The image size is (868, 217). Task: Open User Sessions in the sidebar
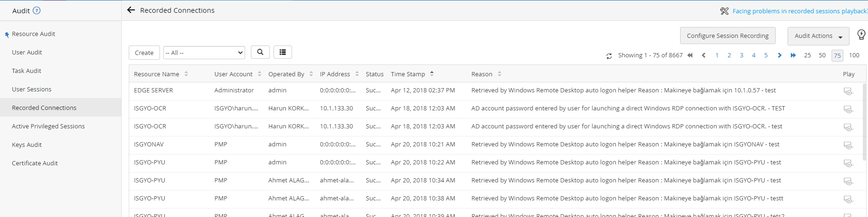(32, 89)
